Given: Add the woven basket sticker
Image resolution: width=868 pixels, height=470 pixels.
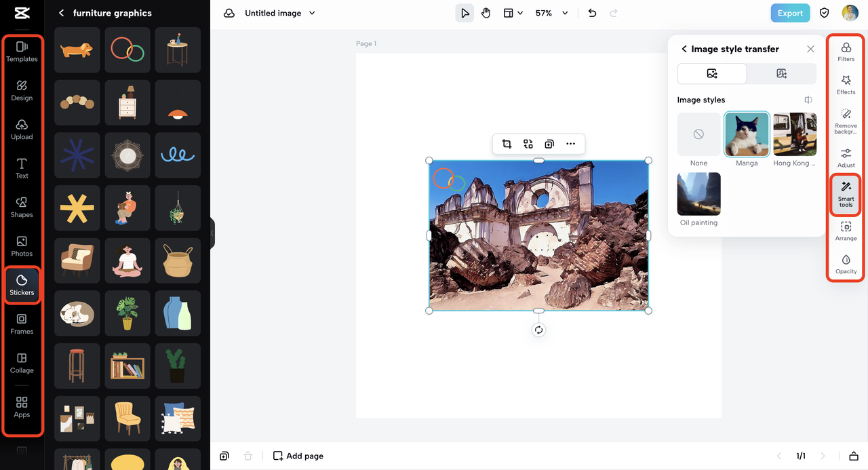Looking at the screenshot, I should pyautogui.click(x=178, y=260).
